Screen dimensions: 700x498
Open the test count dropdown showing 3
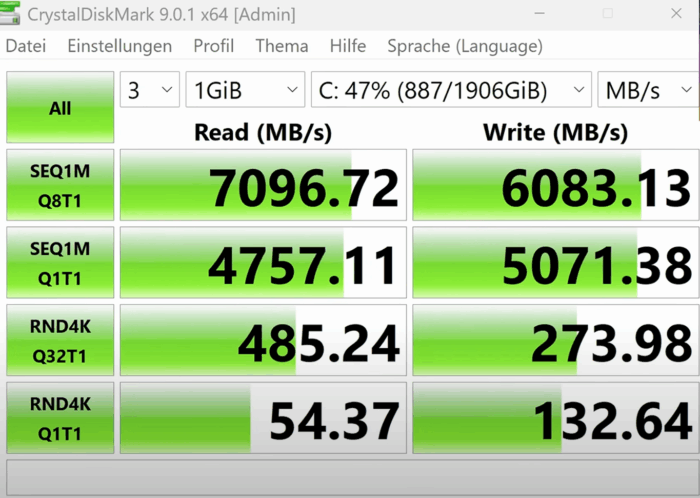150,91
